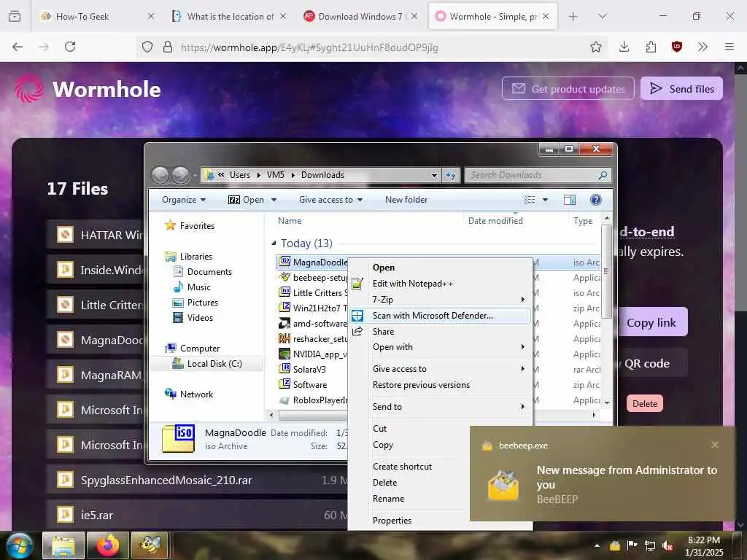Open the Firefox hamburger menu
Image resolution: width=747 pixels, height=560 pixels.
pyautogui.click(x=729, y=47)
